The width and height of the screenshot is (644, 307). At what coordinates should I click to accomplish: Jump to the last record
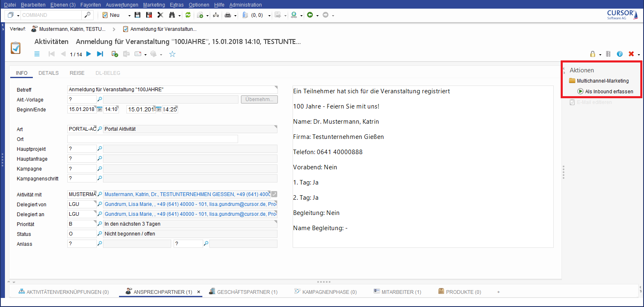[x=100, y=54]
